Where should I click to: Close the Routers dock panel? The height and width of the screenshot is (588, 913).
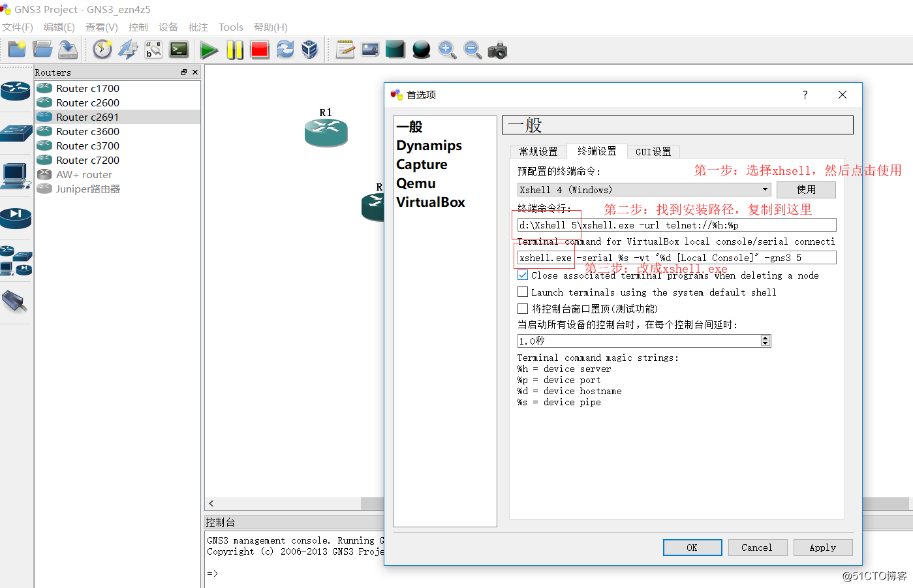(195, 72)
